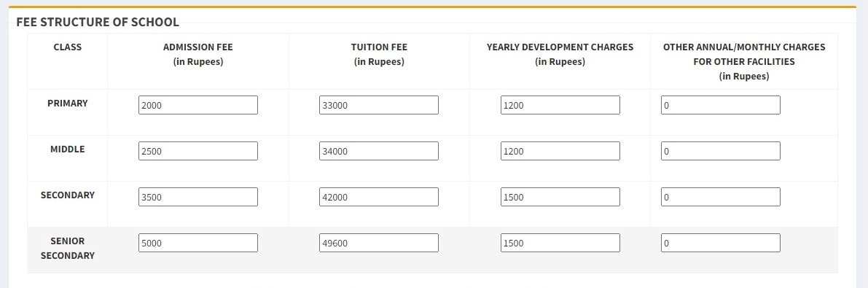Click the Yearly Development Charges column header

[x=560, y=54]
